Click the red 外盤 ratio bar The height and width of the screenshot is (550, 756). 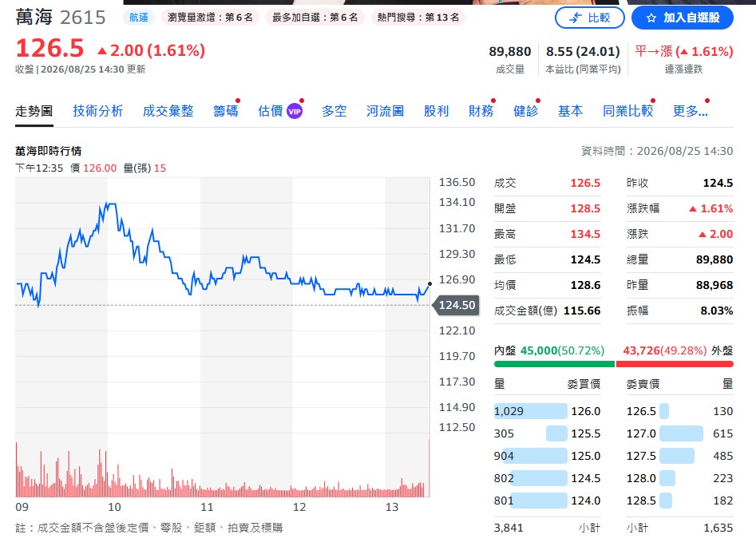(675, 364)
